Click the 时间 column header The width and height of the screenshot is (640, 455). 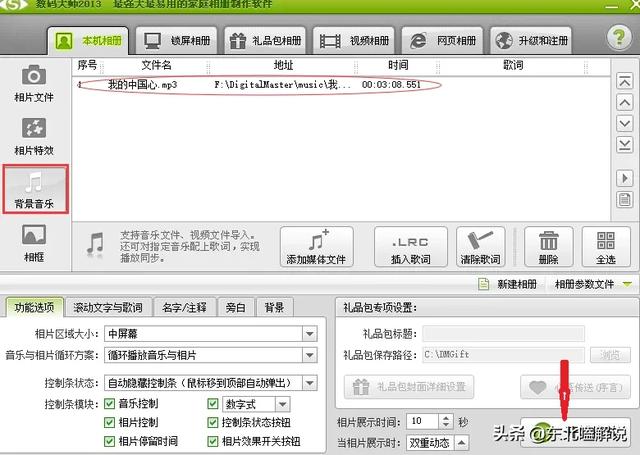[x=398, y=65]
